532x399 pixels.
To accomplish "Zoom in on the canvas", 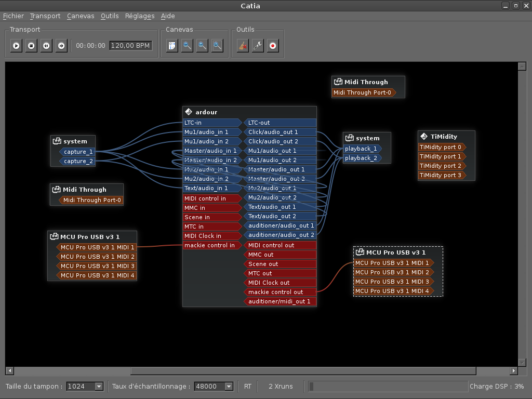I will tap(187, 46).
